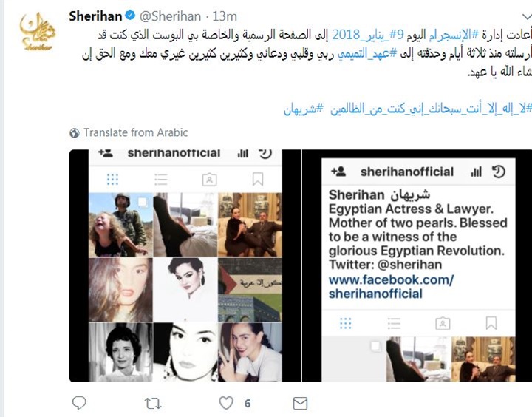Click the add person icon in right Instagram image
Image resolution: width=532 pixels, height=417 pixels.
tap(338, 172)
